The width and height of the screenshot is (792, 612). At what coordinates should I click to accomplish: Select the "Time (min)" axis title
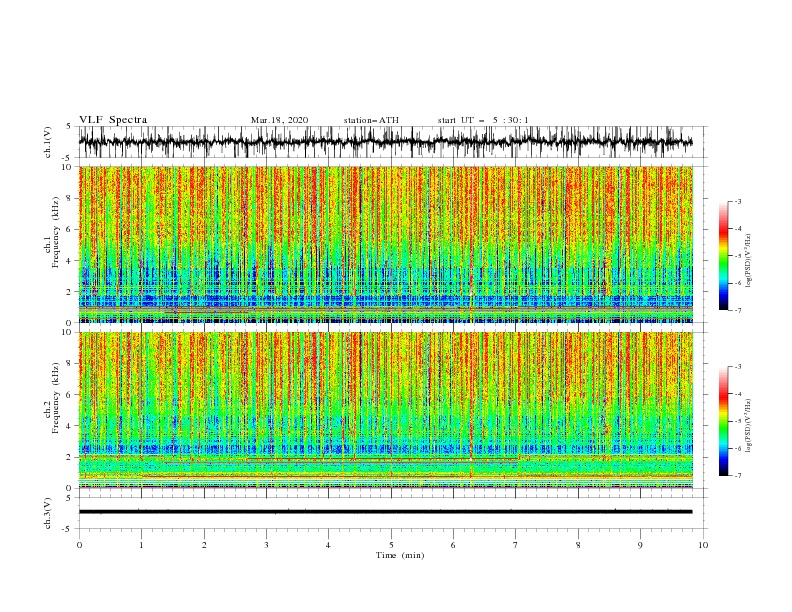(x=400, y=555)
